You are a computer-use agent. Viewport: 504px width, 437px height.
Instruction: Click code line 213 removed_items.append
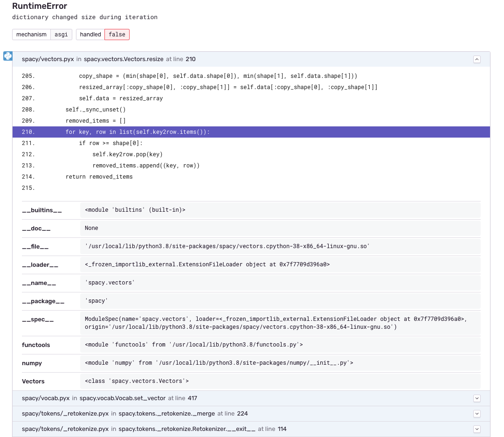146,166
